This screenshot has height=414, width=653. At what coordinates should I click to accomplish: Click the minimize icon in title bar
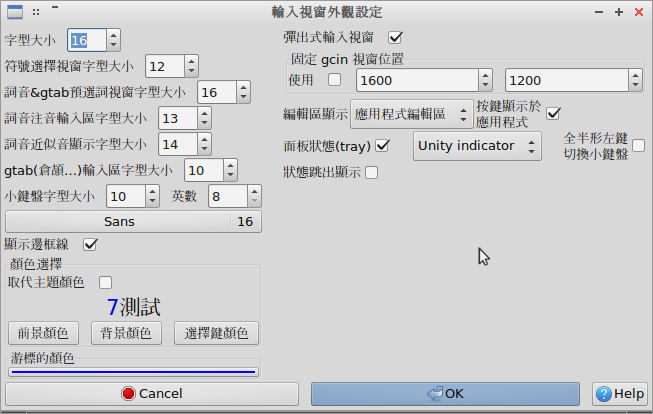point(599,12)
